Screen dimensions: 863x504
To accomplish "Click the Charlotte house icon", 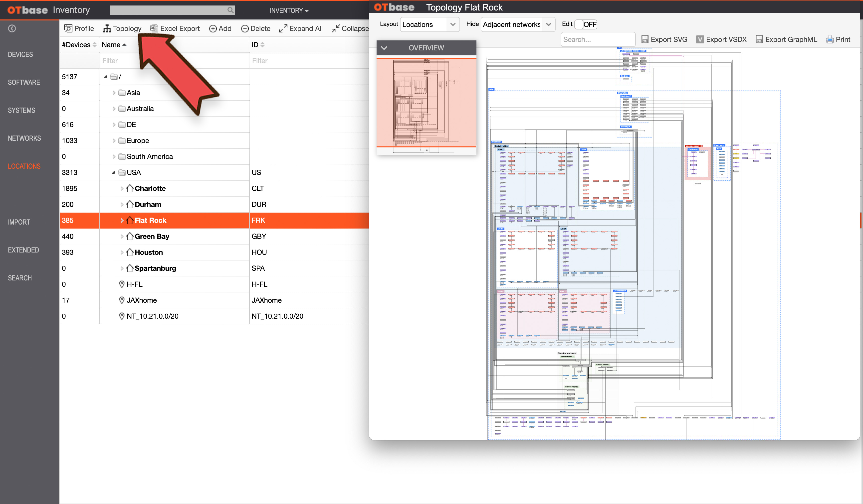I will click(129, 188).
